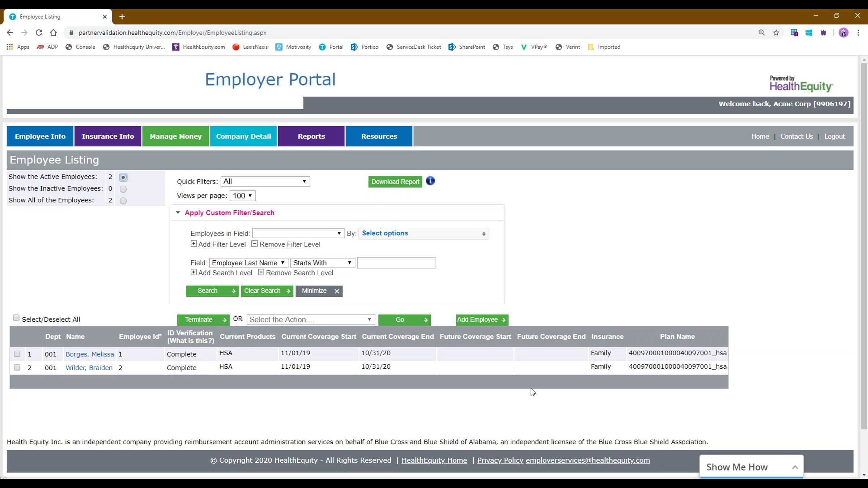Click the browser Forward arrow
The height and width of the screenshot is (488, 868).
click(x=24, y=33)
